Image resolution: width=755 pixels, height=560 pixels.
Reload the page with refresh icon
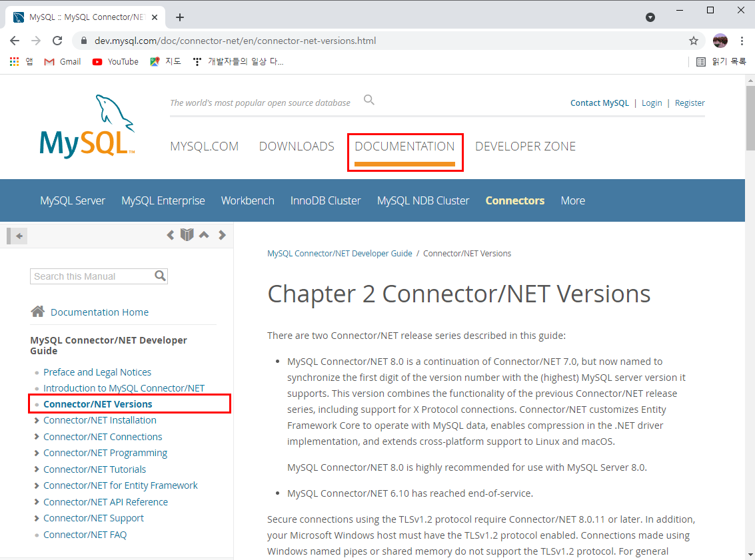tap(57, 41)
